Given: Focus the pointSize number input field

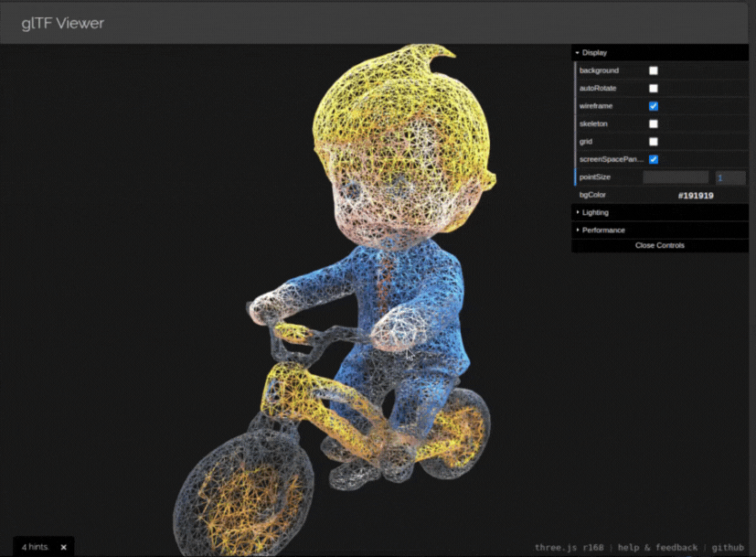Looking at the screenshot, I should tap(730, 177).
